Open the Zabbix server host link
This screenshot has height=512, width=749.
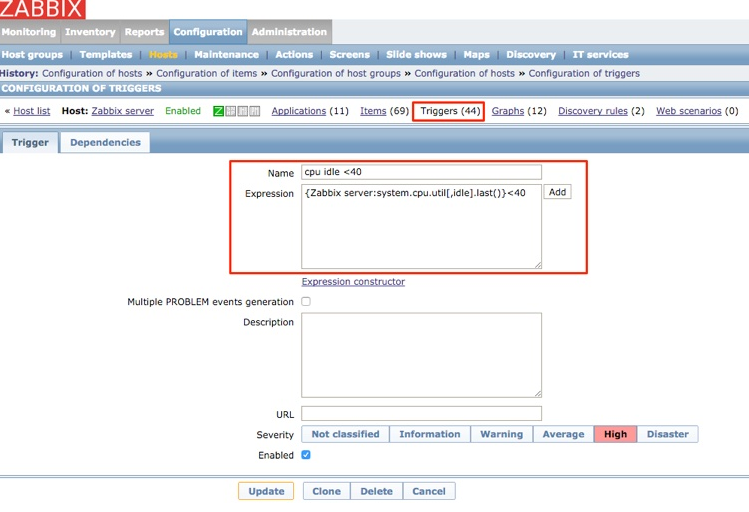coord(123,111)
